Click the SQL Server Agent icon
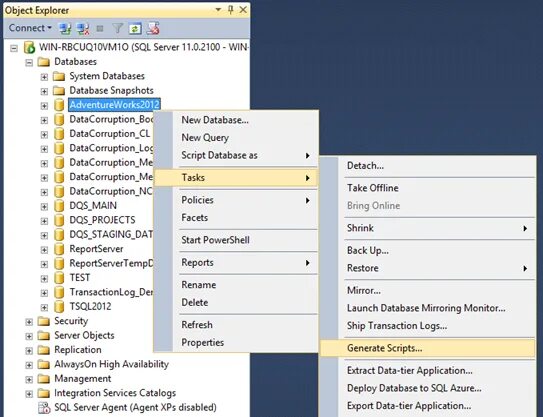This screenshot has width=543, height=417. (x=44, y=408)
